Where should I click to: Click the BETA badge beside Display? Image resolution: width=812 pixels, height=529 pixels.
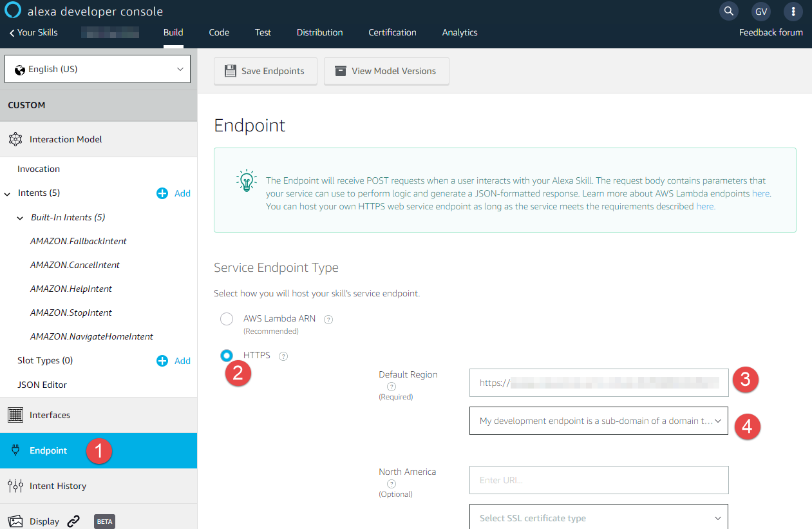tap(104, 521)
